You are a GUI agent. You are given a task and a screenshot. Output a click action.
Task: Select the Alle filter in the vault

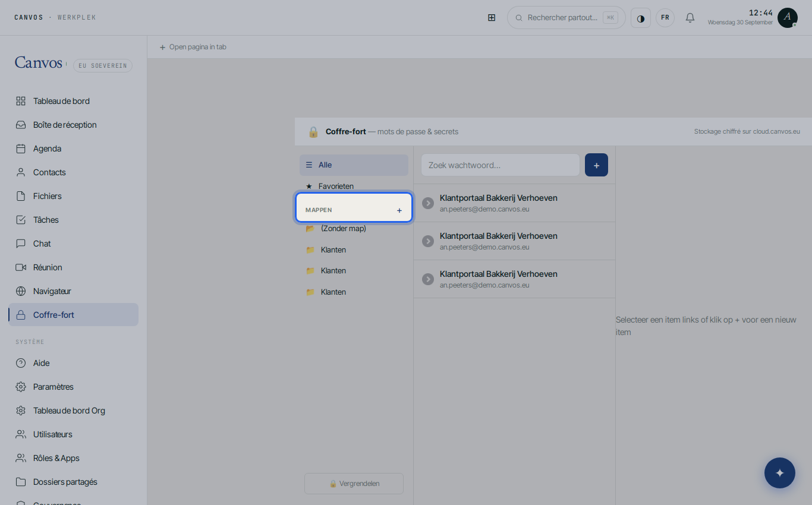[354, 165]
